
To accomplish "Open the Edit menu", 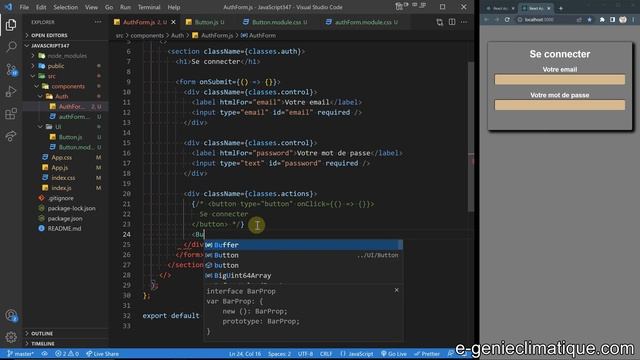I will point(41,7).
